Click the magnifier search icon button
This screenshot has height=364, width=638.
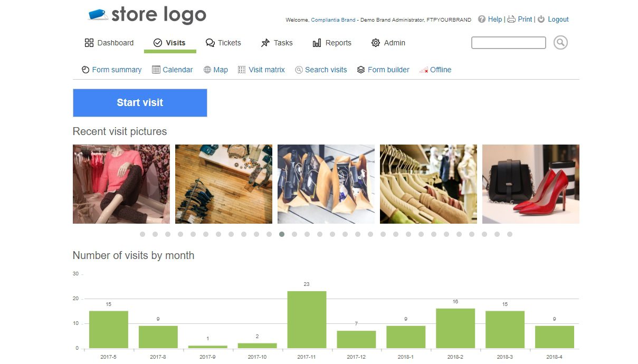point(560,43)
